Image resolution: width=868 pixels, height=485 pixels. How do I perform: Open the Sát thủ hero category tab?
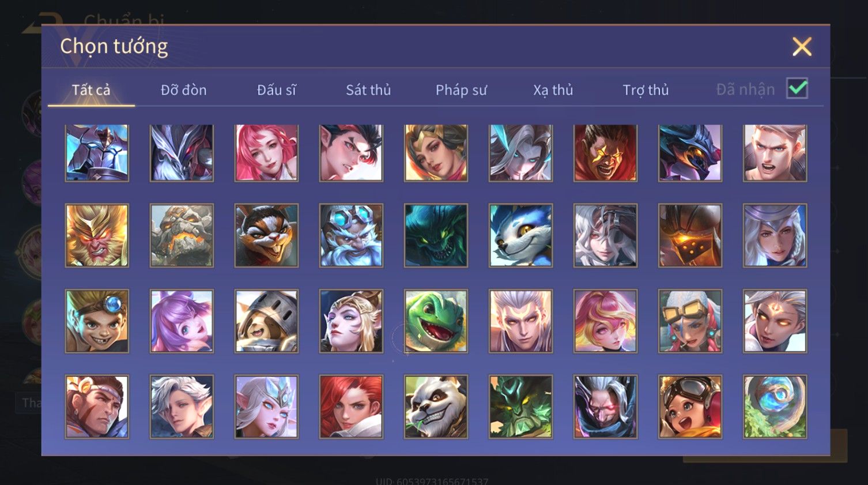[368, 90]
